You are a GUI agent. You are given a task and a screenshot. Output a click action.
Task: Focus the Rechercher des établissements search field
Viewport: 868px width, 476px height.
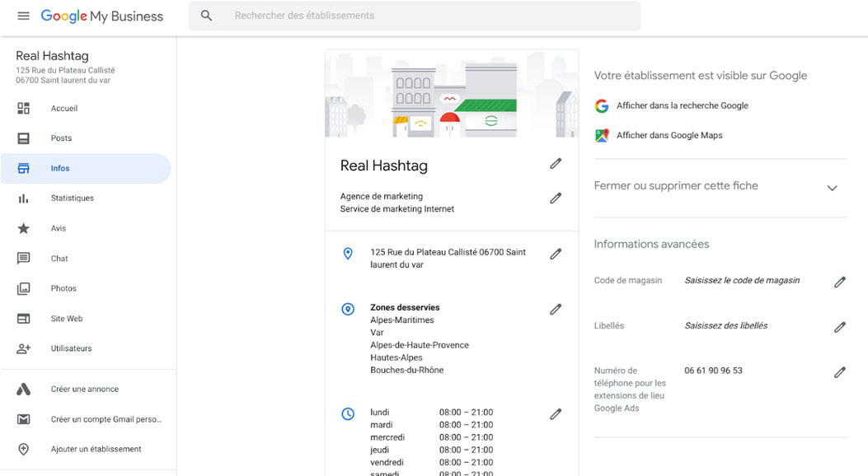[x=415, y=16]
